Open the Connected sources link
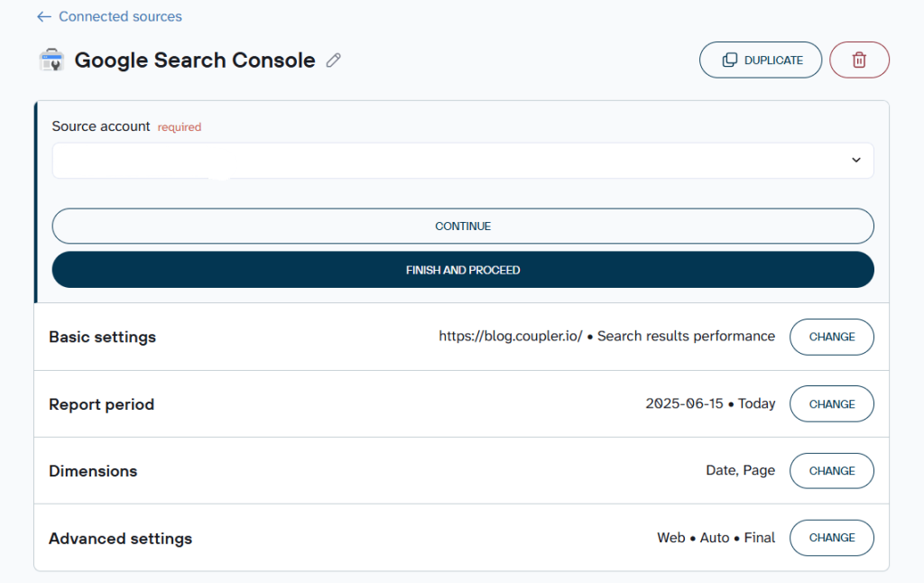The height and width of the screenshot is (583, 924). [120, 16]
